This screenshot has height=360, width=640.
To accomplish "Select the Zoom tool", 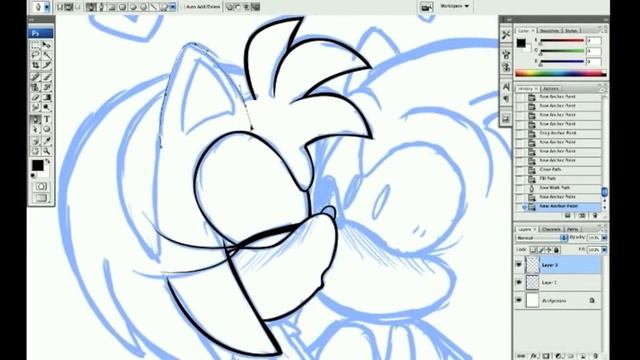I will (x=47, y=151).
